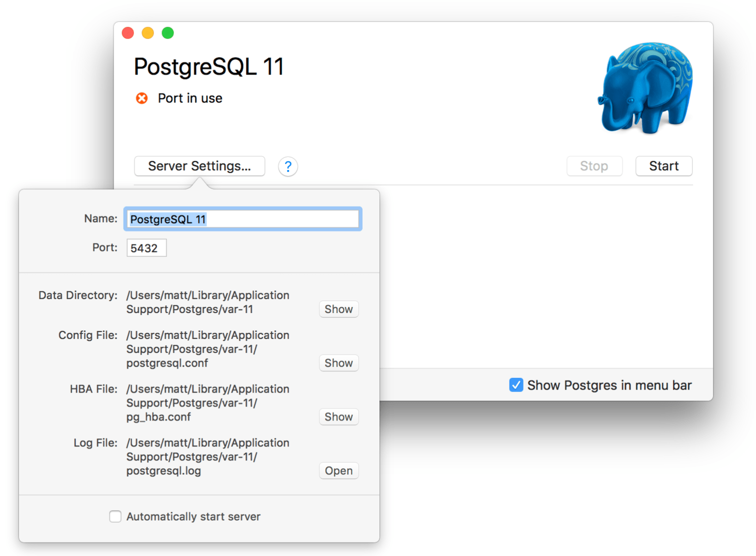Click the highlighted PostgreSQL 11 name text
The image size is (756, 556).
pyautogui.click(x=168, y=218)
